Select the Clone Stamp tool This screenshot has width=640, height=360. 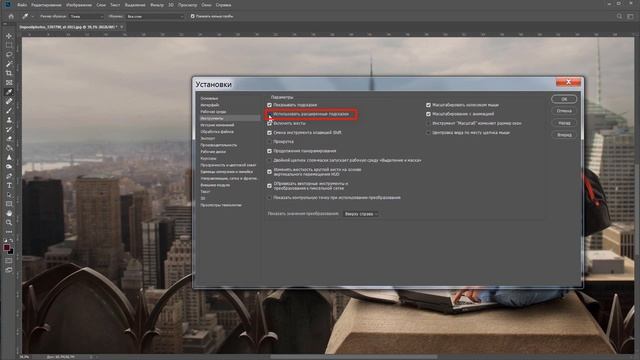pyautogui.click(x=9, y=120)
